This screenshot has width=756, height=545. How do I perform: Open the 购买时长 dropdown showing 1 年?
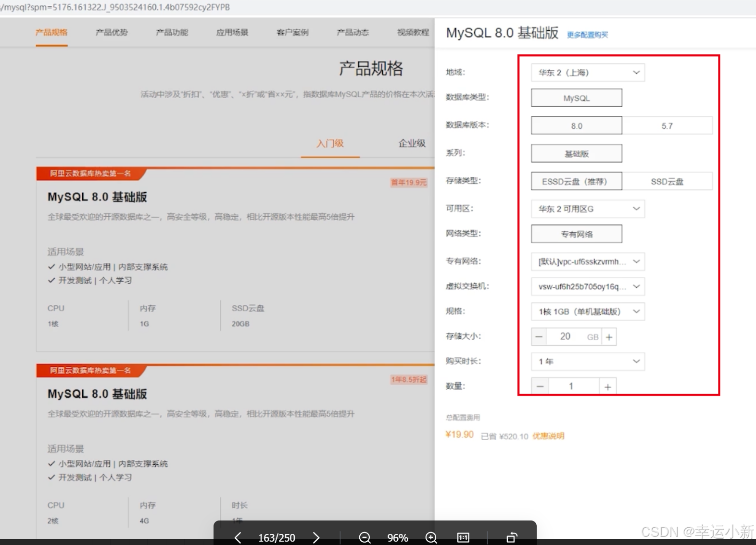[588, 362]
